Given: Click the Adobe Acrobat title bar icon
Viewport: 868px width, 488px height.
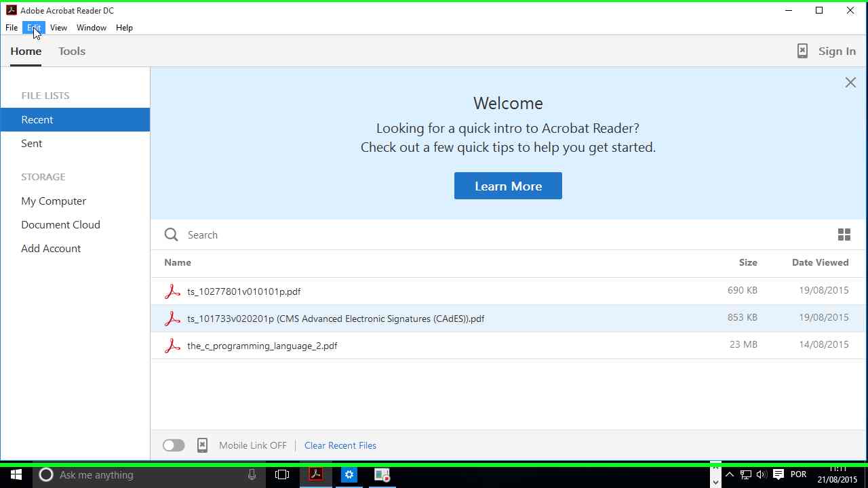Looking at the screenshot, I should pyautogui.click(x=11, y=10).
